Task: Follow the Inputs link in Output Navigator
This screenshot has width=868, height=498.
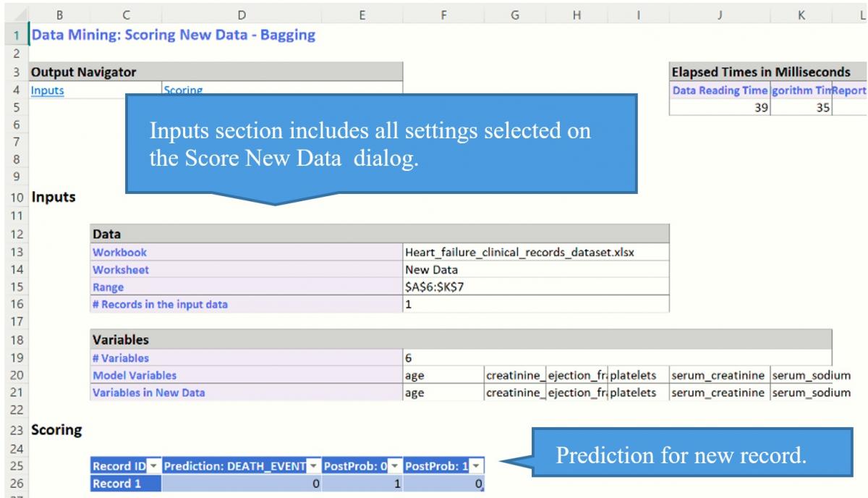Action: point(45,91)
